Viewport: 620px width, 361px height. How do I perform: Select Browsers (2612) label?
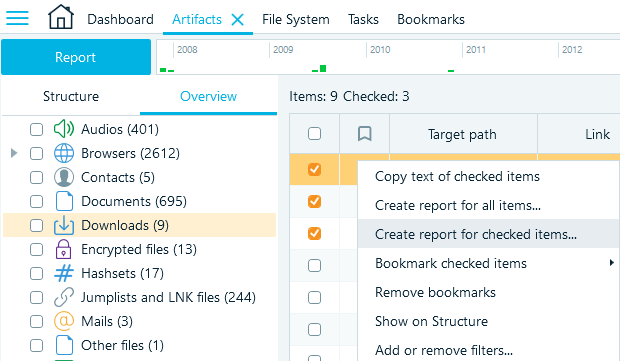[x=130, y=153]
